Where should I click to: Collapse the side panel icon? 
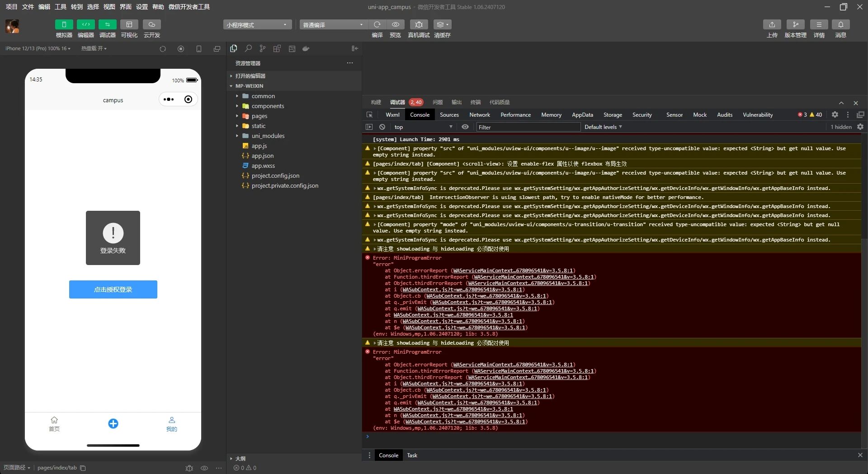point(355,48)
